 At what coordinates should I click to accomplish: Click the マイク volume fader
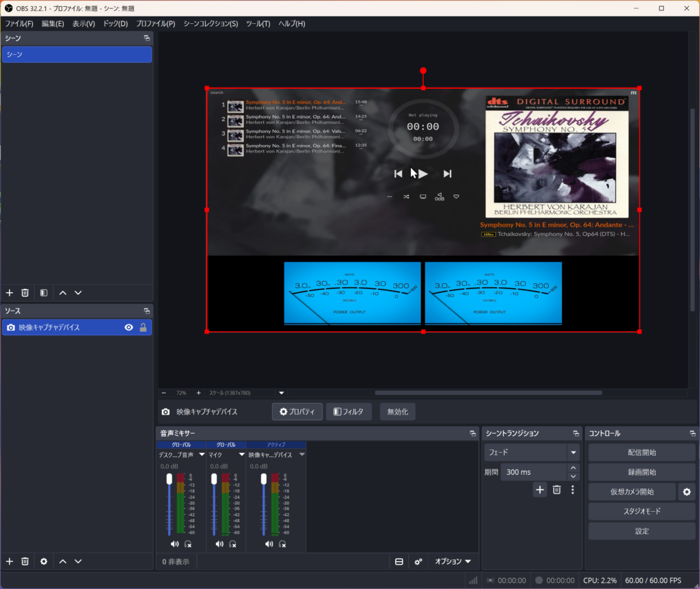pos(214,479)
